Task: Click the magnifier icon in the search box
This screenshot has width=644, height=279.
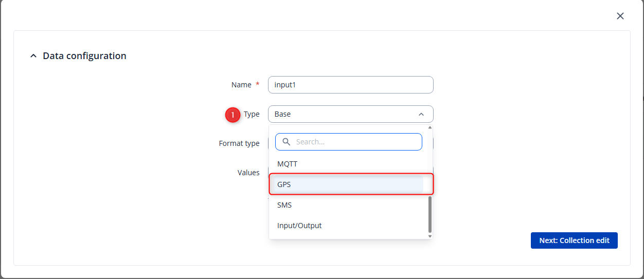Action: tap(286, 142)
